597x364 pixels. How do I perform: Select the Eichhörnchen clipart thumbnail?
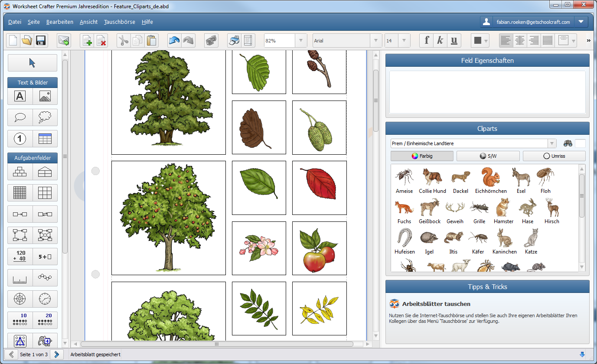pos(490,180)
